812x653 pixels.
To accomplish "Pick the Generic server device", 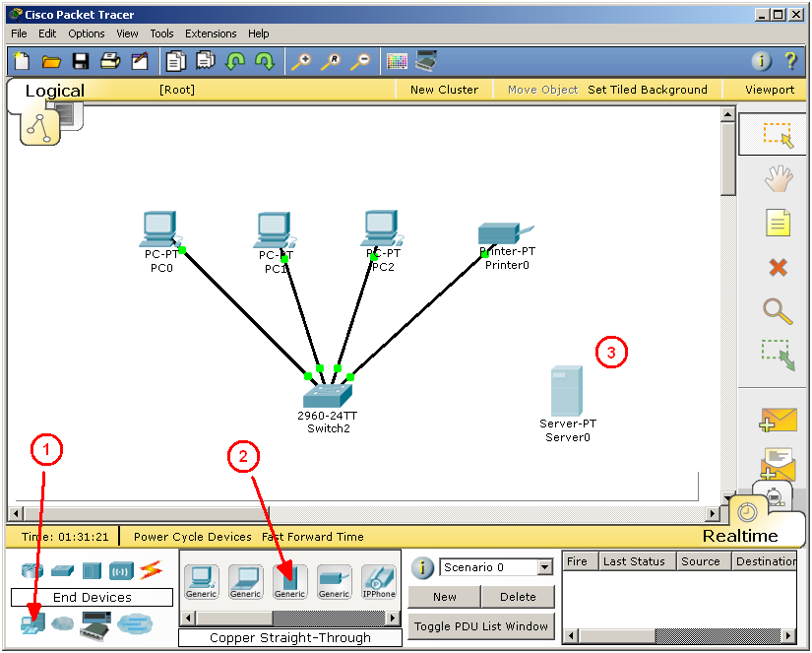I will 290,582.
